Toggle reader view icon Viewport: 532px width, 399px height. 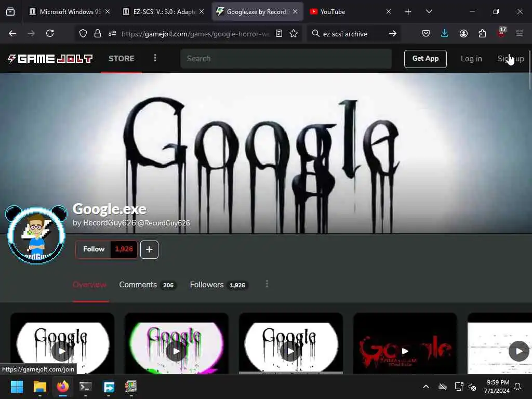pyautogui.click(x=279, y=33)
